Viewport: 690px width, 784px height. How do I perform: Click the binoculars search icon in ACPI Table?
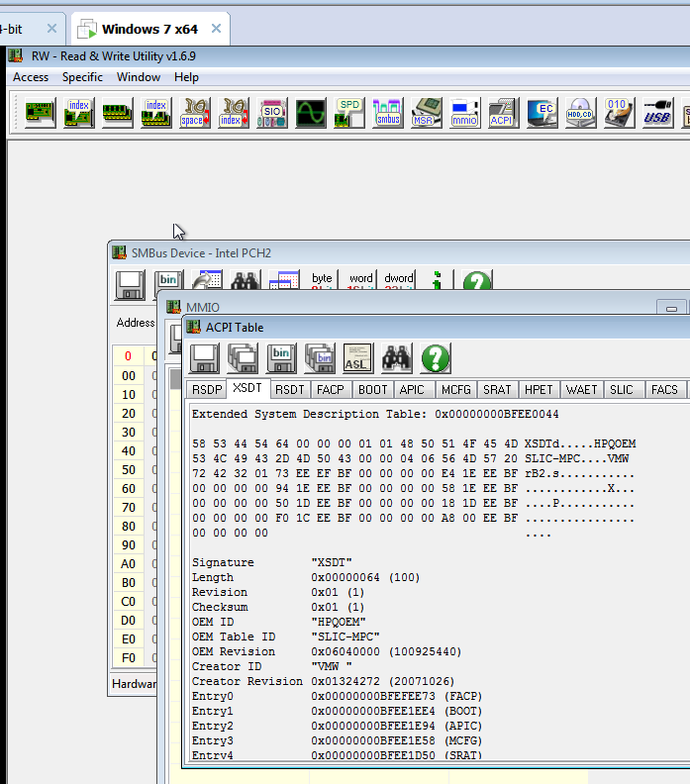click(x=397, y=358)
